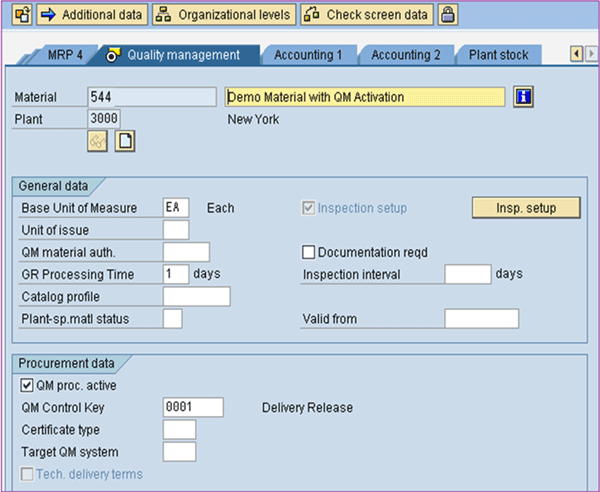Click the greyed-out icon below the Plant field
Image resolution: width=600 pixels, height=492 pixels.
point(99,141)
